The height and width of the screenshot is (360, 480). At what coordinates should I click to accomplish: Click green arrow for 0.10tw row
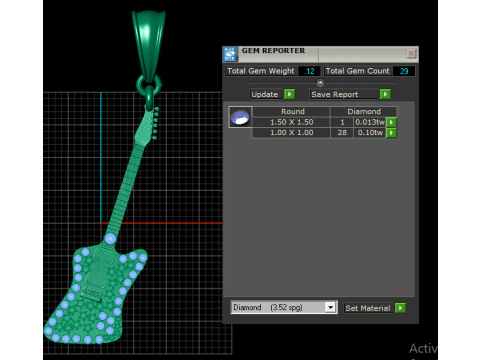coord(392,133)
